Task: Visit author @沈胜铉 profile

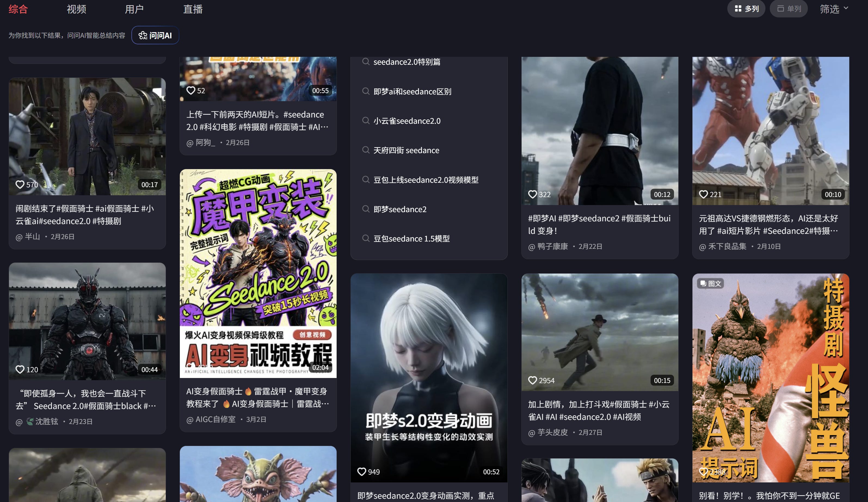Action: pyautogui.click(x=37, y=422)
